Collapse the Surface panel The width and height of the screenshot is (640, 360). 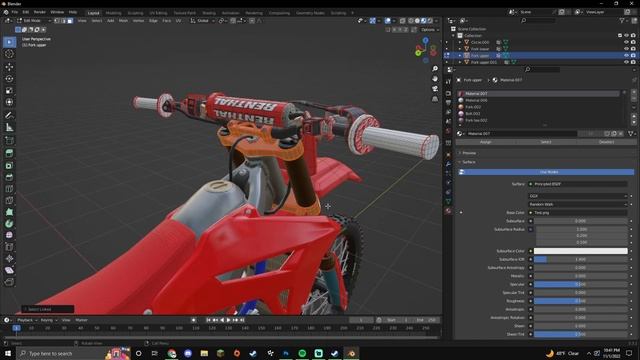[x=468, y=162]
